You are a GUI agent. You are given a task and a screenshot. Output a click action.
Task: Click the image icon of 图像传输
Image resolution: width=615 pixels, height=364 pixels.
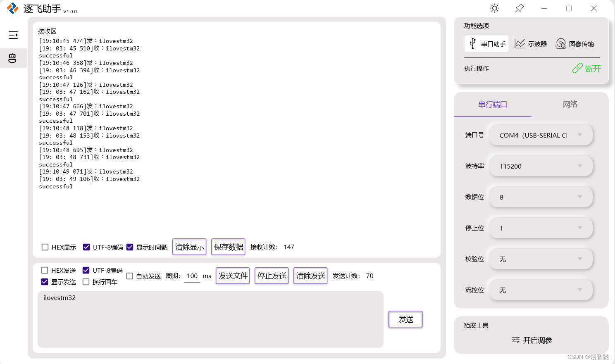pyautogui.click(x=560, y=43)
